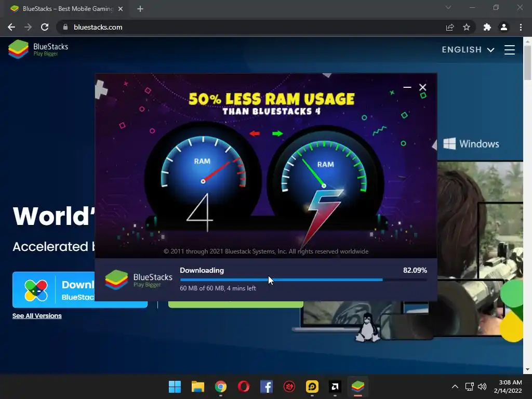This screenshot has height=399, width=532.
Task: Open the AMD software taskbar icon
Action: click(335, 387)
